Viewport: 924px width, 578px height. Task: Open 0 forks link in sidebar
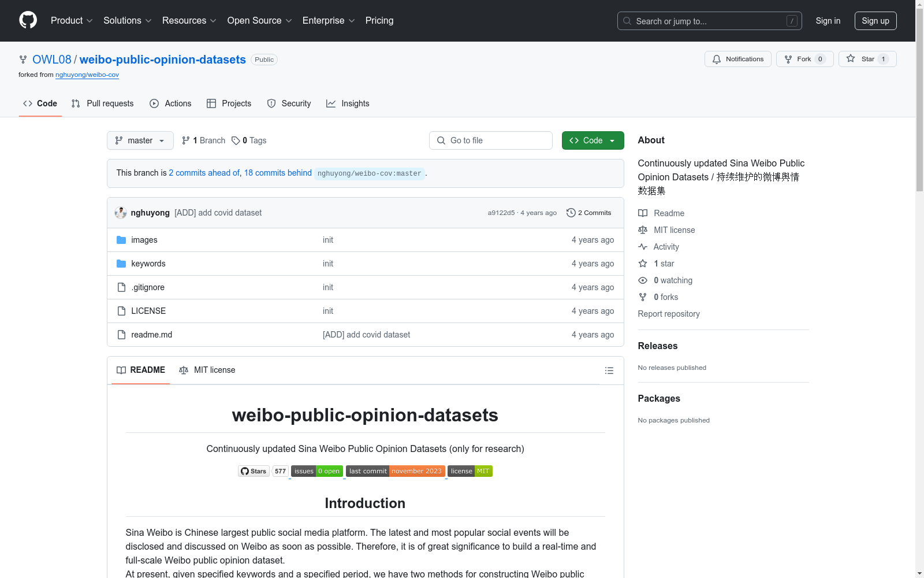click(x=658, y=297)
